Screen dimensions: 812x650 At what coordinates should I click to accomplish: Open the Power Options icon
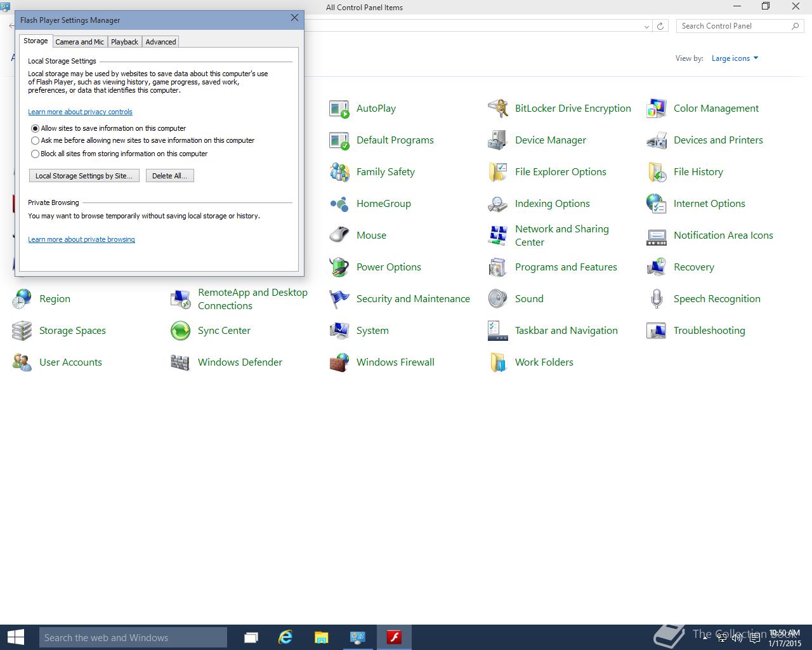[339, 267]
